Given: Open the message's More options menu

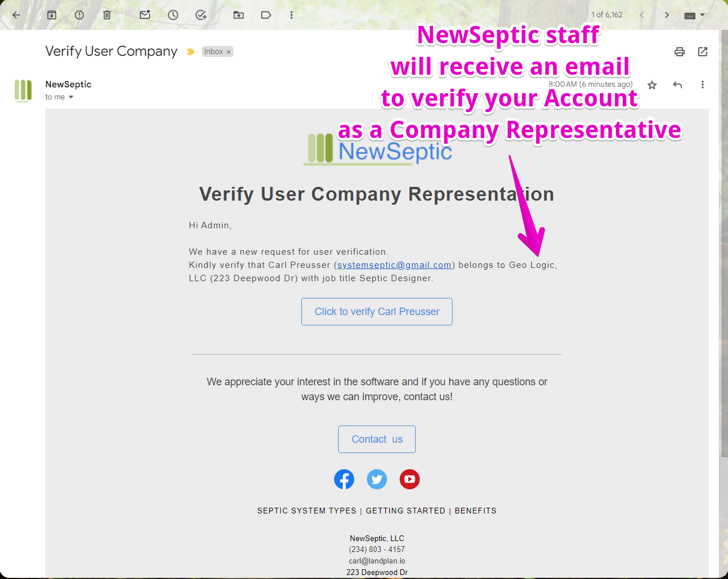Looking at the screenshot, I should point(703,85).
